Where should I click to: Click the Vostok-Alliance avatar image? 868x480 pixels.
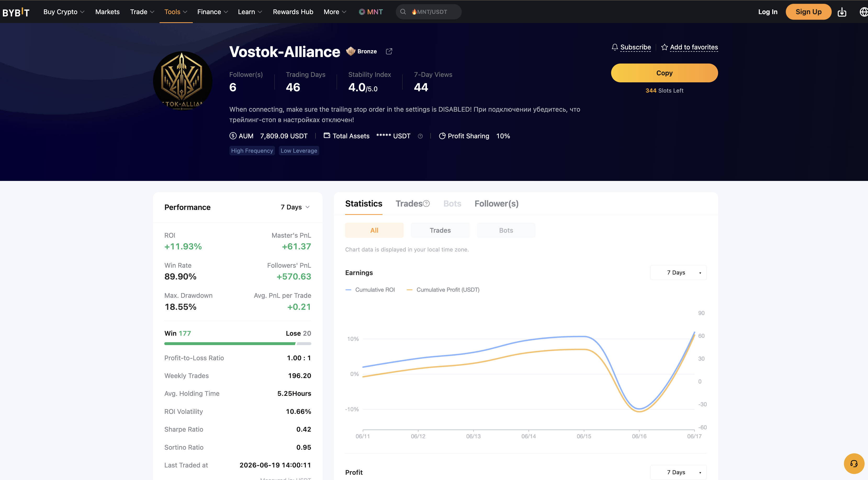[182, 81]
